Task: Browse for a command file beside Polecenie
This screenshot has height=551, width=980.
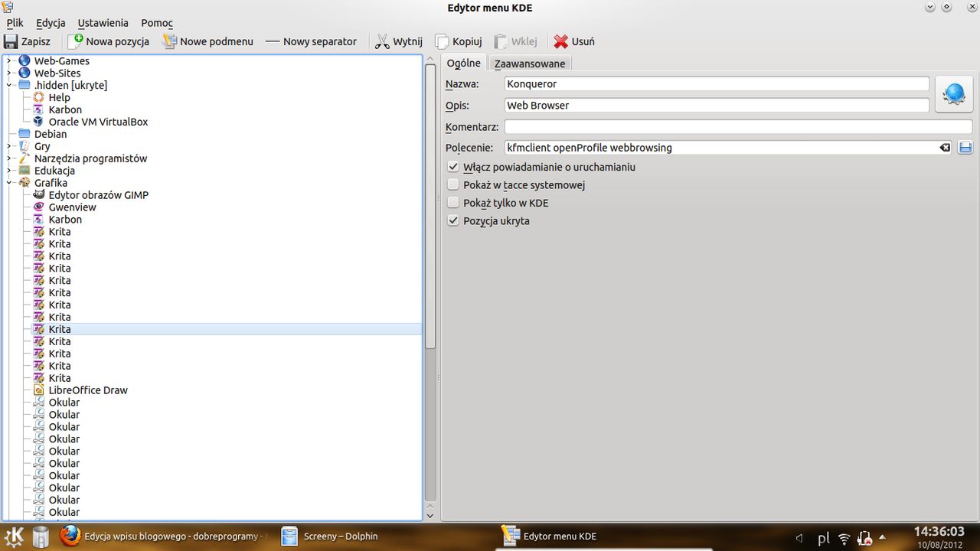Action: coord(965,148)
